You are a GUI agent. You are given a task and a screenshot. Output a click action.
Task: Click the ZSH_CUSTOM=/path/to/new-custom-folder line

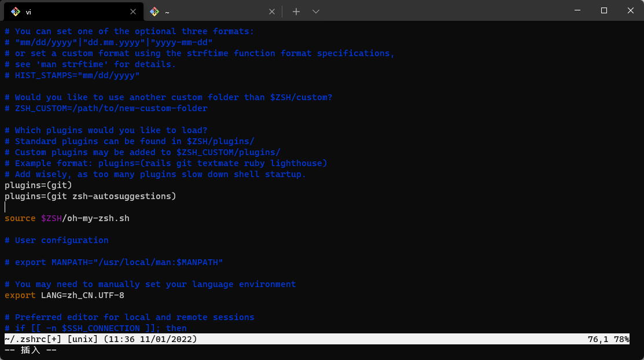point(106,108)
